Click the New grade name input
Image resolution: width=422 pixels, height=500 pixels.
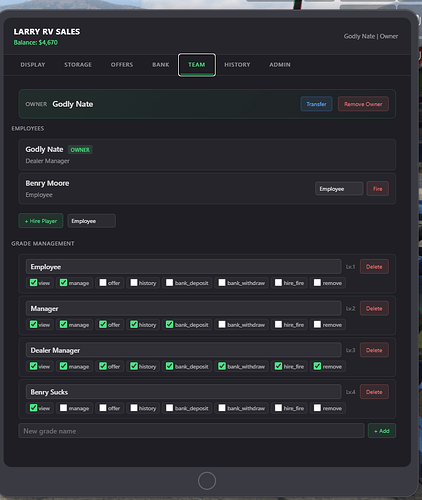tap(191, 431)
